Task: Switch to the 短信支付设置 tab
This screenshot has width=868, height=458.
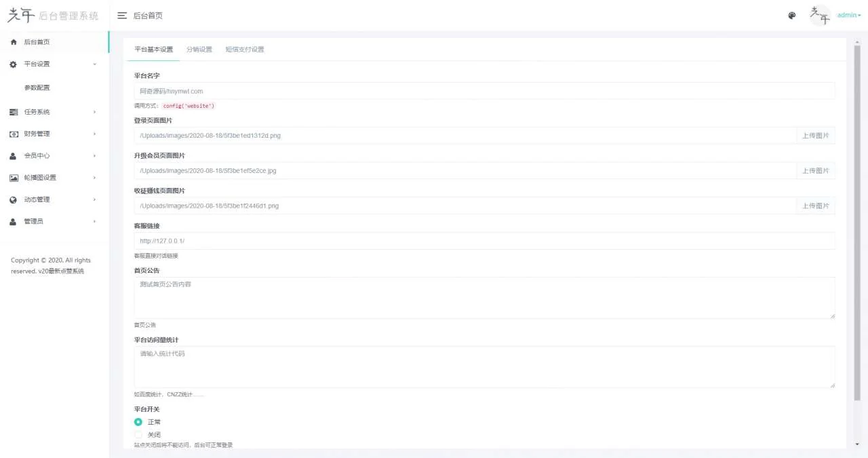Action: point(245,50)
